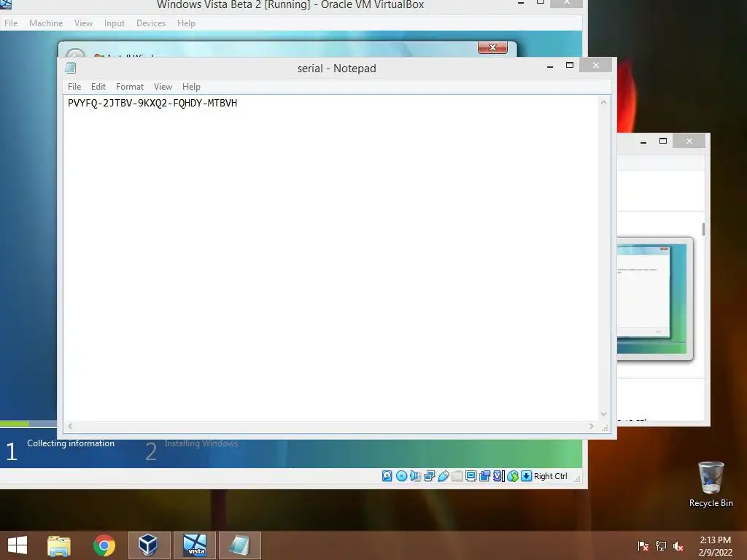Open the clock showing 2:13 PM
The width and height of the screenshot is (747, 560).
(715, 546)
